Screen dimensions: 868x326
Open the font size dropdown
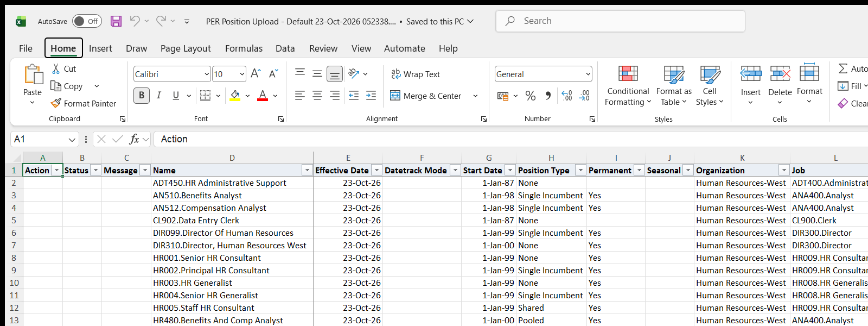pyautogui.click(x=242, y=74)
